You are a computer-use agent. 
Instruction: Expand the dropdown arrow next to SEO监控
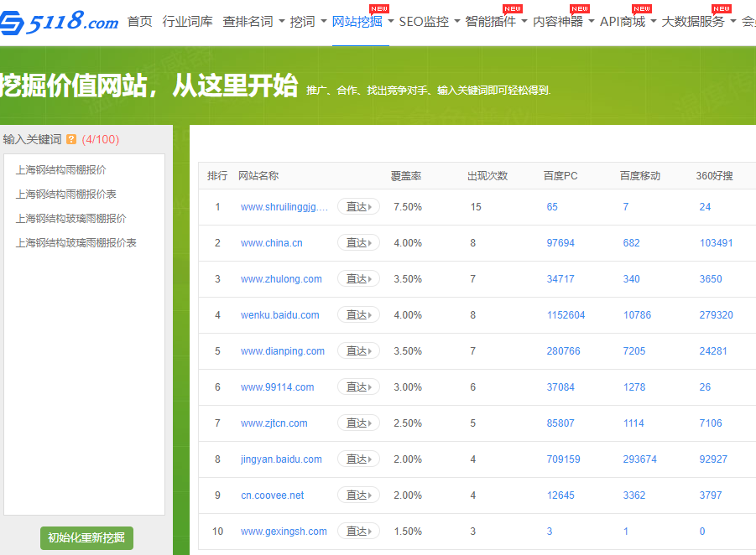point(457,21)
